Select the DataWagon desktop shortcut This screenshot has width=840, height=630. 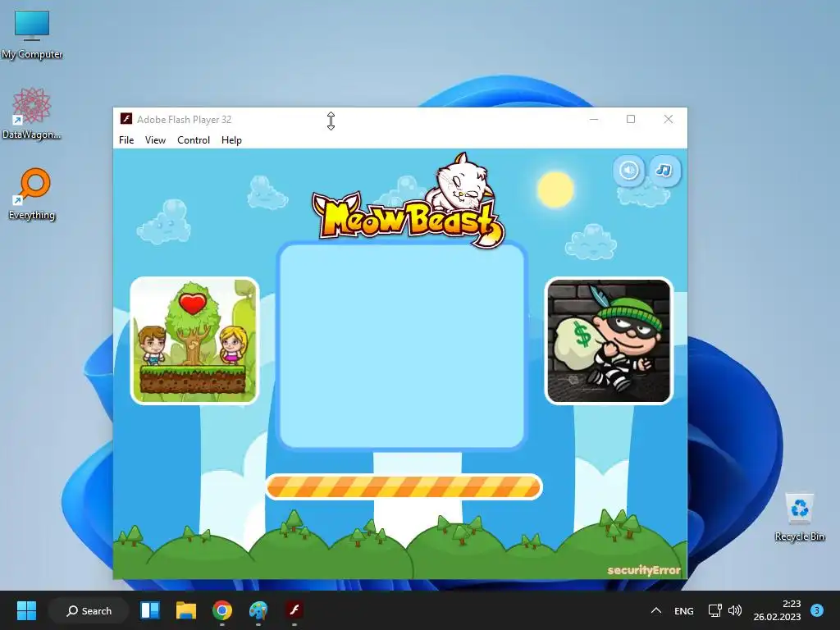32,113
